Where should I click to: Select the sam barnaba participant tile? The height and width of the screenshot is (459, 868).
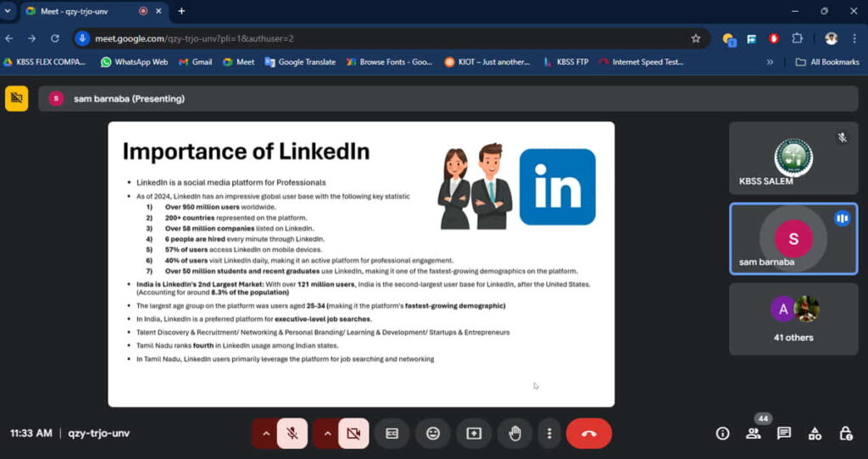point(793,239)
